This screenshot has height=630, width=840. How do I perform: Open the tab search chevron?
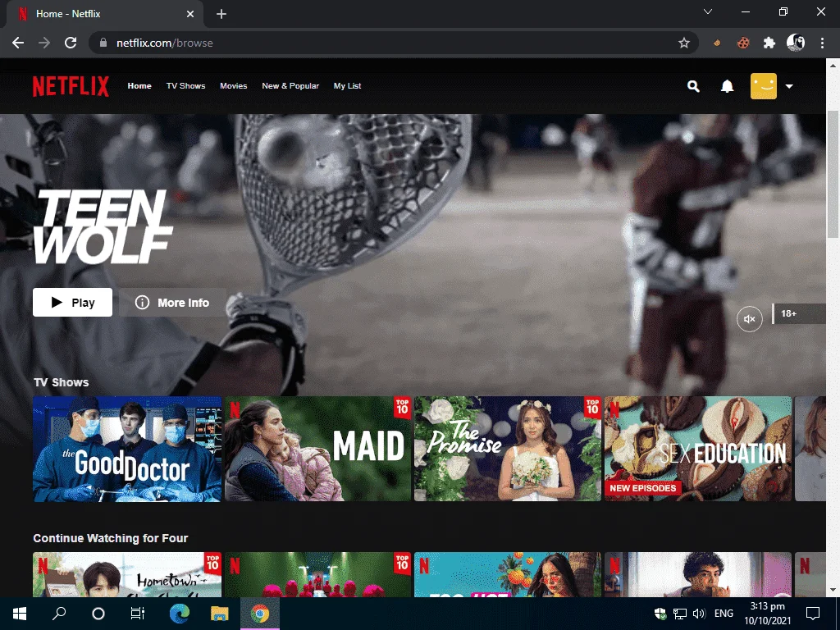708,11
